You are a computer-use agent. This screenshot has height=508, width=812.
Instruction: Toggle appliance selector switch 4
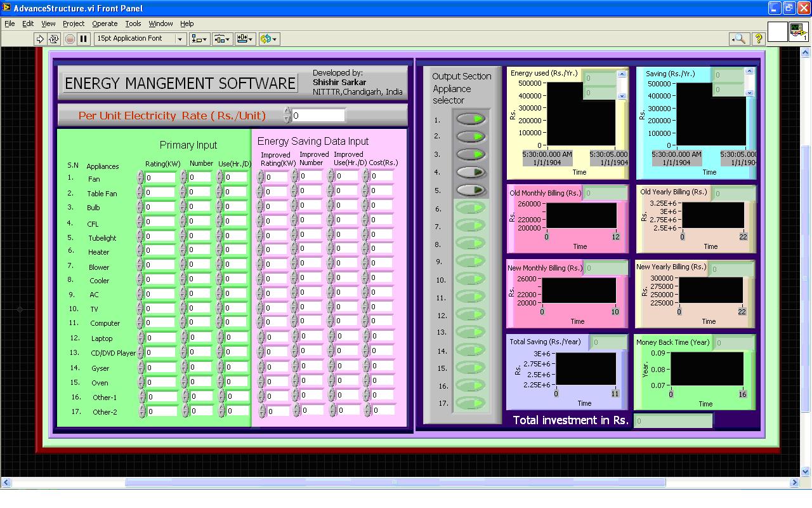pyautogui.click(x=471, y=172)
